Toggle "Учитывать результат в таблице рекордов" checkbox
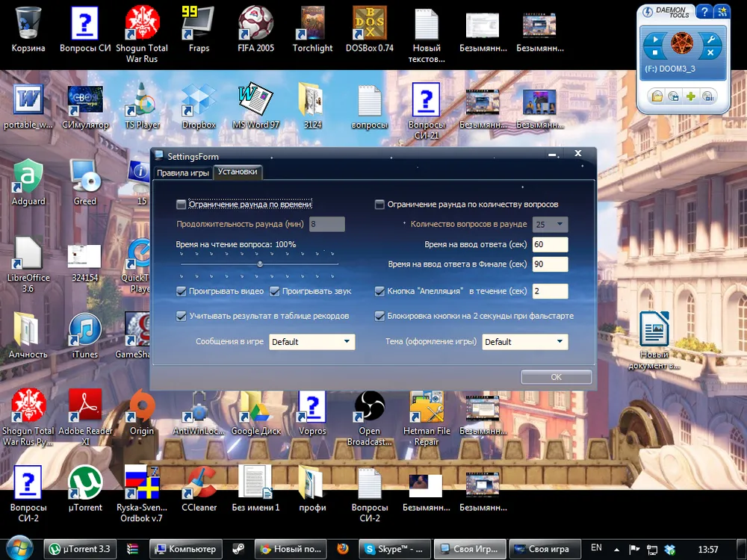Image resolution: width=747 pixels, height=560 pixels. pos(182,316)
